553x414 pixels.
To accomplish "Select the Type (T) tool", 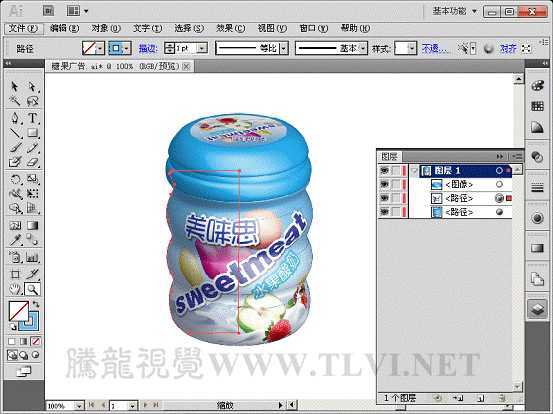I will pyautogui.click(x=32, y=118).
